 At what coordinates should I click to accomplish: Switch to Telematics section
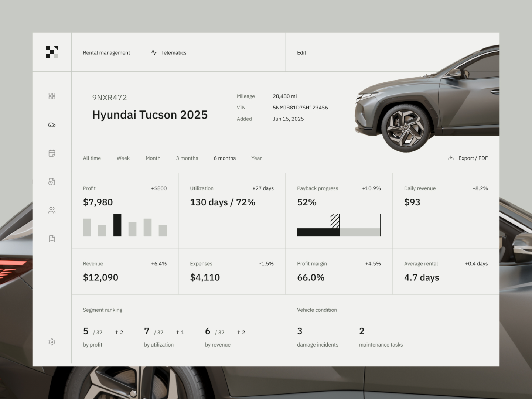pos(174,53)
